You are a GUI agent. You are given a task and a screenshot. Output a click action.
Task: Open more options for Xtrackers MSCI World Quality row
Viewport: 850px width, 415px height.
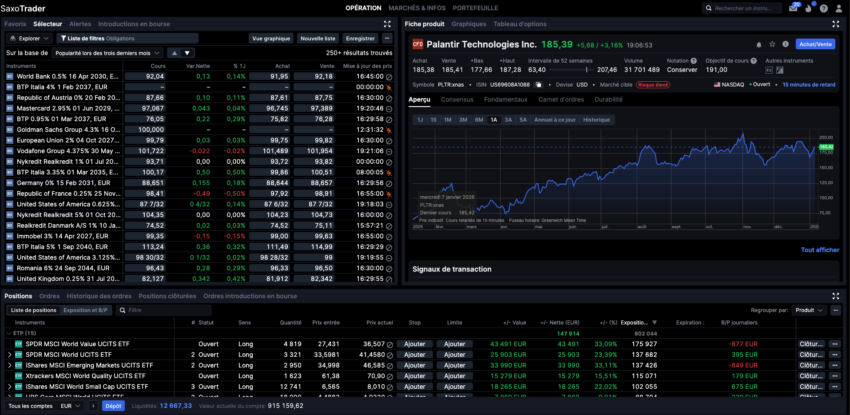[834, 375]
